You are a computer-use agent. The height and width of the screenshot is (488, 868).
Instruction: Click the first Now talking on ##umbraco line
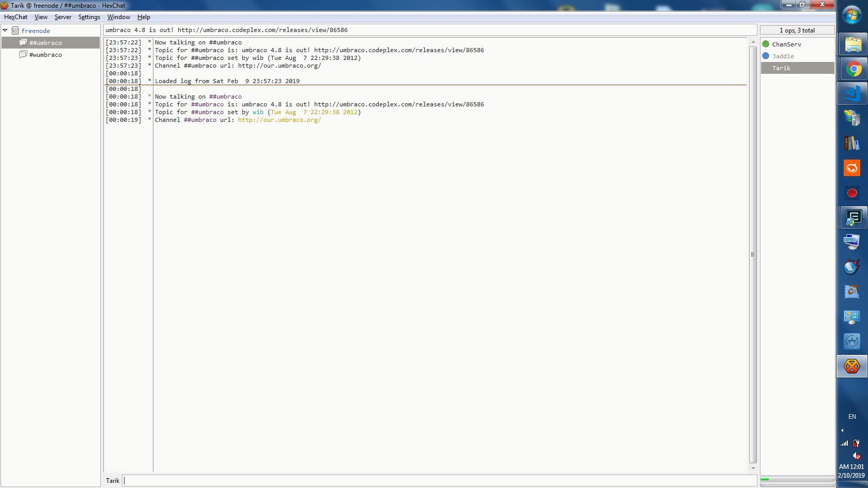click(198, 42)
